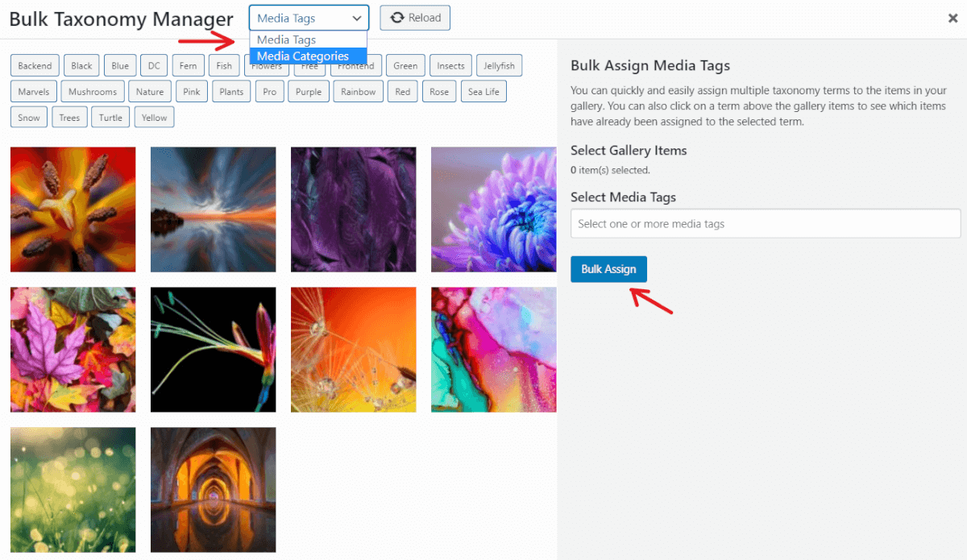
Task: Filter by the Blue tag
Action: pyautogui.click(x=120, y=66)
